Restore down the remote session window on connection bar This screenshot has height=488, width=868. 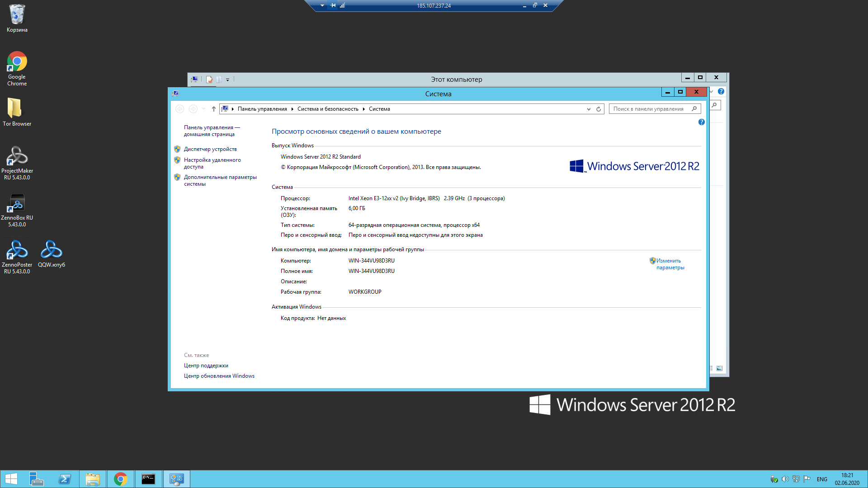[535, 5]
